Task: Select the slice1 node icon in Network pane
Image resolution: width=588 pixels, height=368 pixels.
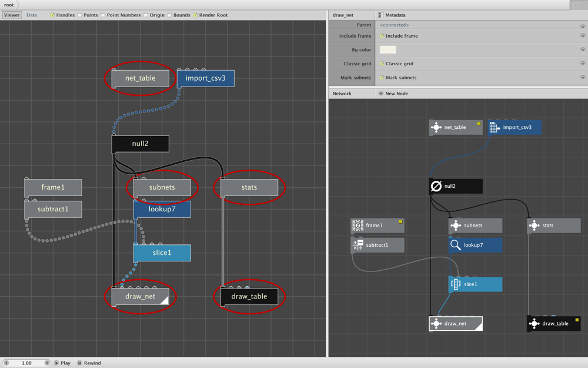Action: (456, 284)
